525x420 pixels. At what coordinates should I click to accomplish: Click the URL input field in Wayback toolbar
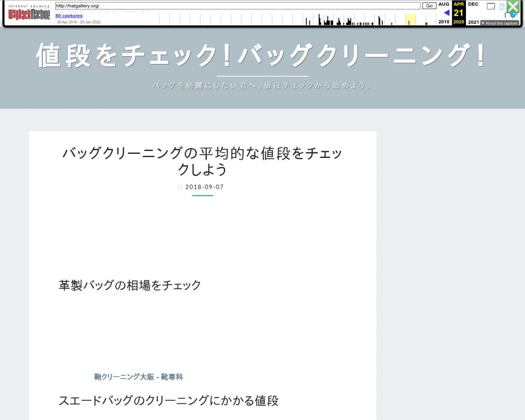(x=237, y=6)
